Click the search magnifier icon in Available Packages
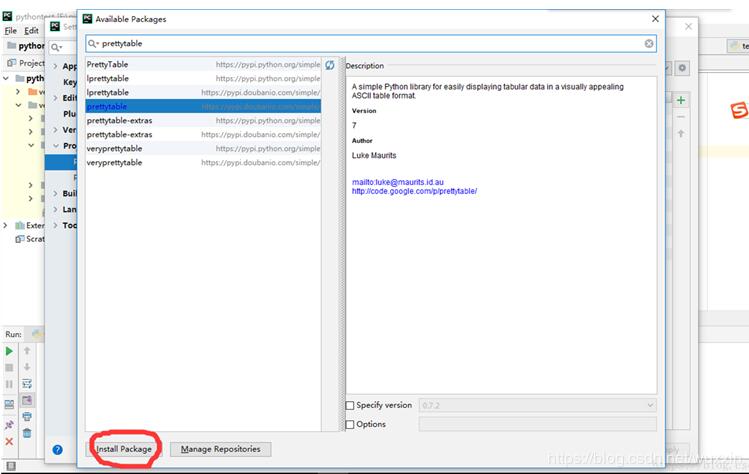 tap(93, 43)
